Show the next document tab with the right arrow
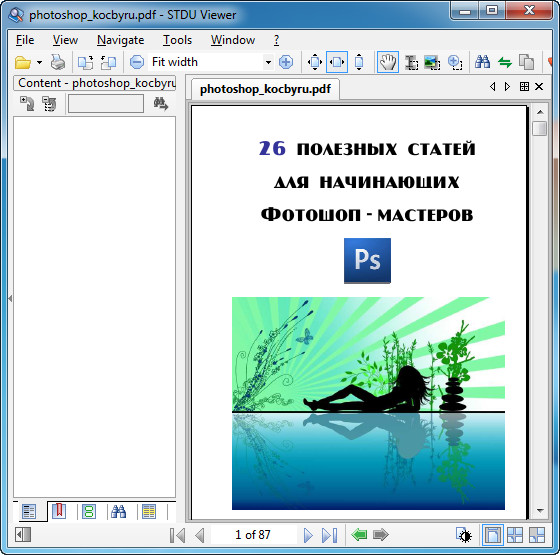Image resolution: width=560 pixels, height=555 pixels. pos(507,86)
